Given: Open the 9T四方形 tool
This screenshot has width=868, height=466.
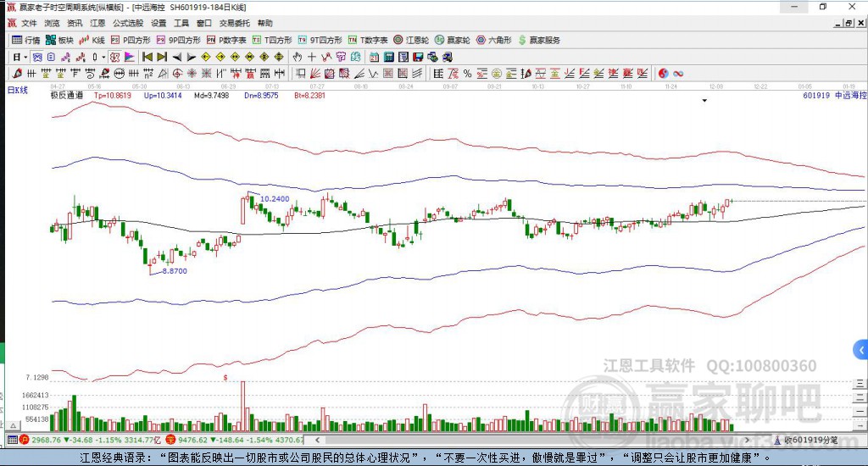Looking at the screenshot, I should 320,40.
